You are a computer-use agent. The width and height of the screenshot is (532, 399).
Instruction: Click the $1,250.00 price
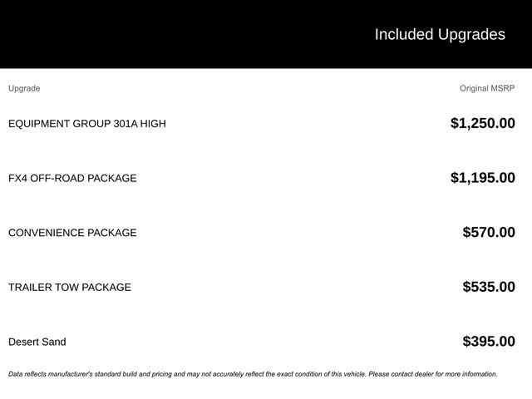482,124
